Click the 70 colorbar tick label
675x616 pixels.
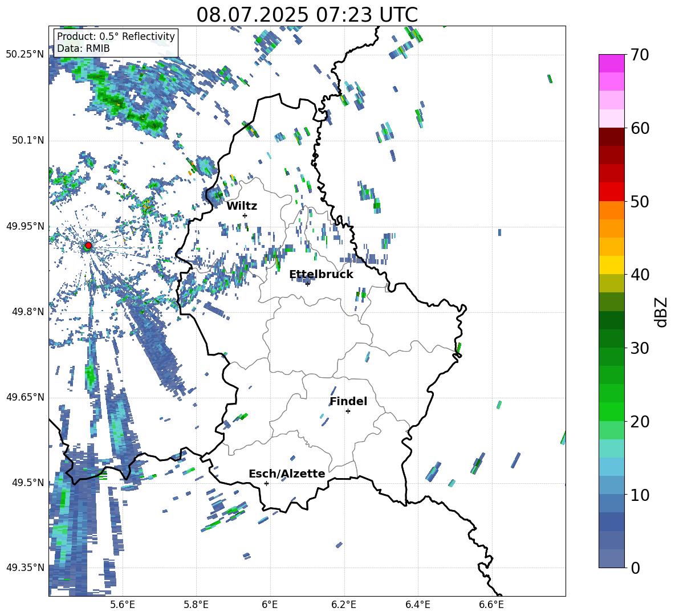pyautogui.click(x=640, y=55)
